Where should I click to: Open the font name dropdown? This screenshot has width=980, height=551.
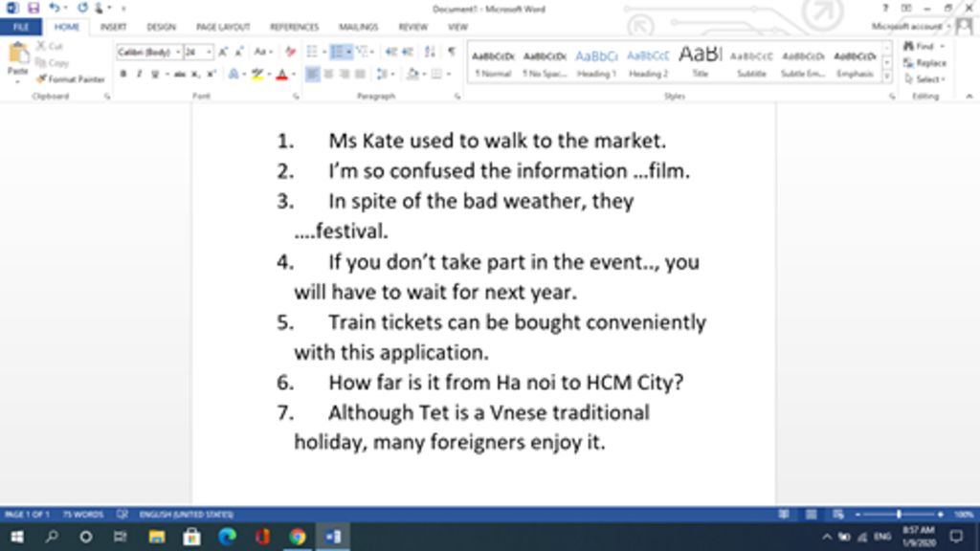178,52
